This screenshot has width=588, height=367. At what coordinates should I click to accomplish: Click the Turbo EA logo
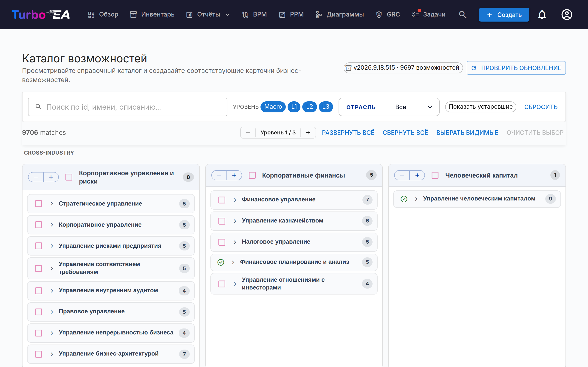coord(41,14)
